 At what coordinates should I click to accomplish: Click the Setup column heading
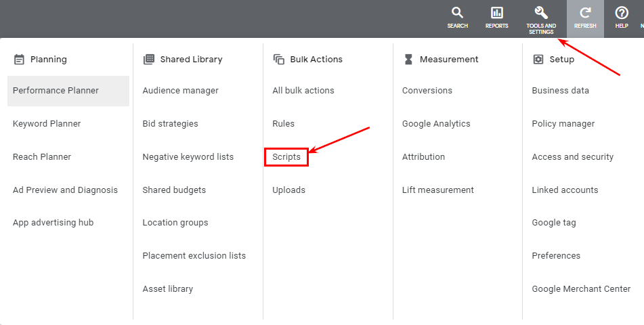562,59
